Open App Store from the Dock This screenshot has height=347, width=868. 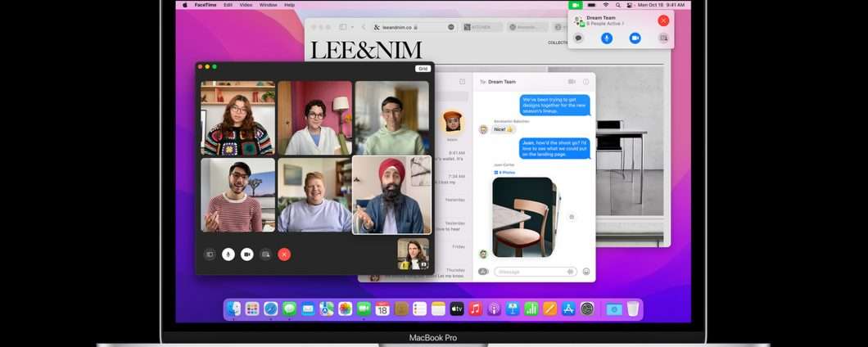point(568,309)
